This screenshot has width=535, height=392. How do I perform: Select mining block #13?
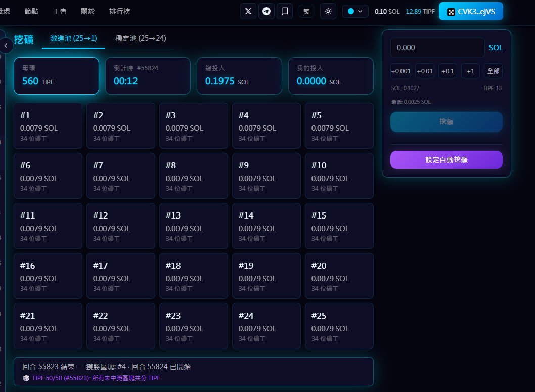pos(194,226)
